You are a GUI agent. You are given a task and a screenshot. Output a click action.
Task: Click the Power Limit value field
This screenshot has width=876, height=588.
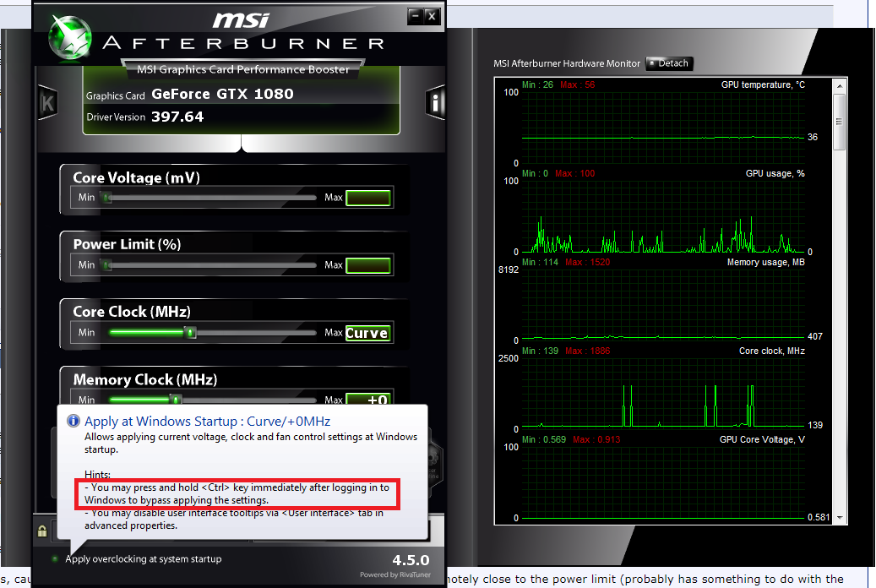point(367,265)
